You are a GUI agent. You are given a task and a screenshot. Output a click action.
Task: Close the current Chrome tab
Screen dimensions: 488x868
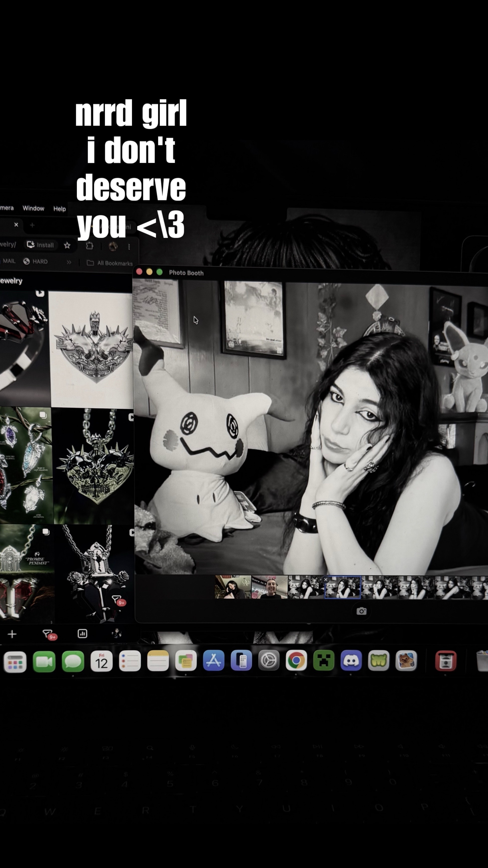(x=16, y=225)
